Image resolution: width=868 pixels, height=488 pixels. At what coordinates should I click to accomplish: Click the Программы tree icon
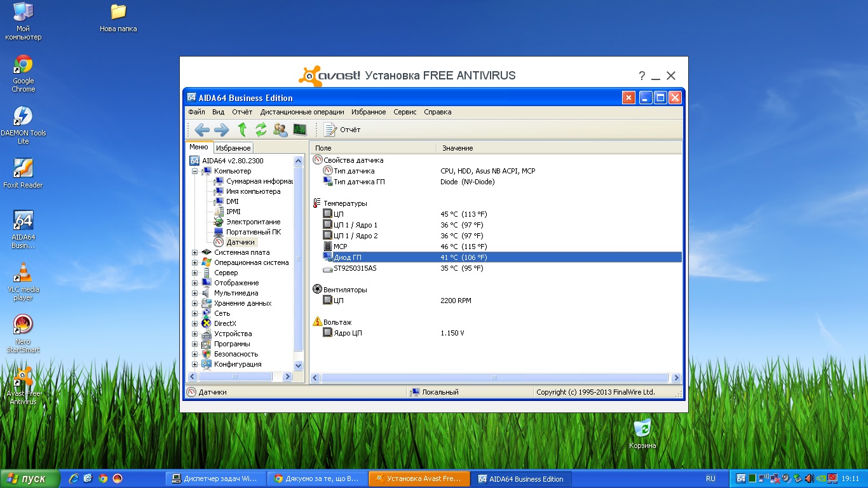207,344
